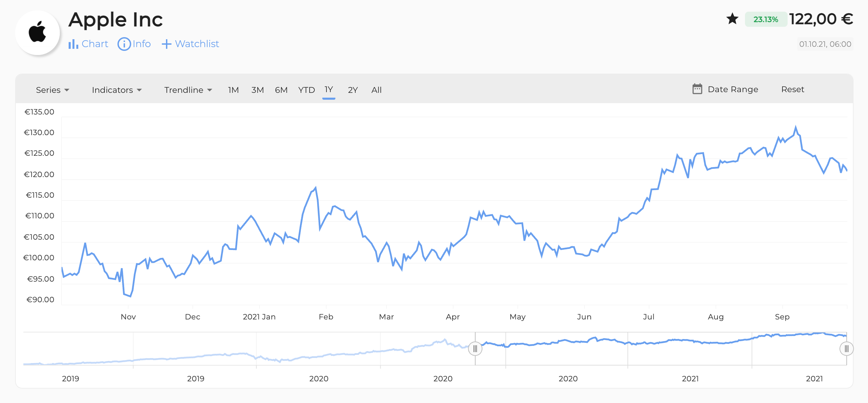868x403 pixels.
Task: Click the right navigator range handle
Action: click(x=846, y=349)
